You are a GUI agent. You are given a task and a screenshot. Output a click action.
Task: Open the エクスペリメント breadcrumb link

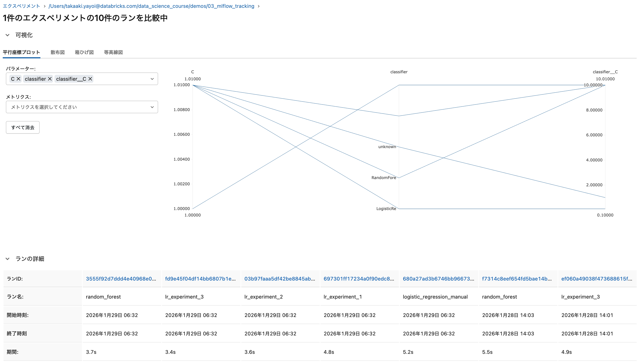pos(21,6)
